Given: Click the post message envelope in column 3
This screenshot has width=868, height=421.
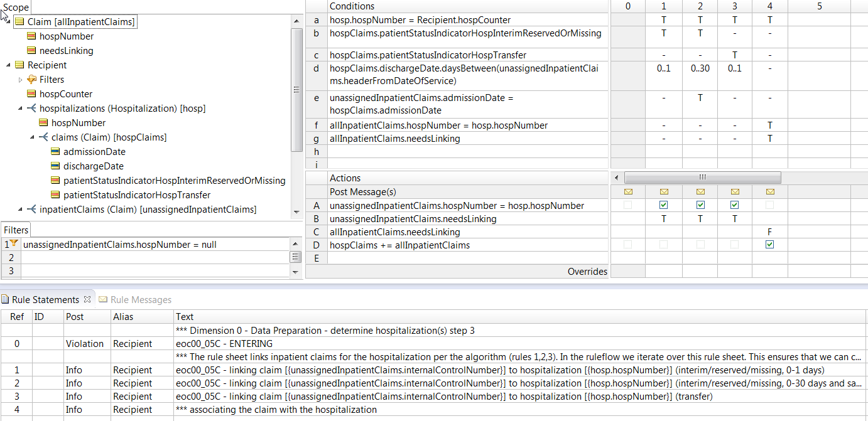Looking at the screenshot, I should tap(735, 192).
